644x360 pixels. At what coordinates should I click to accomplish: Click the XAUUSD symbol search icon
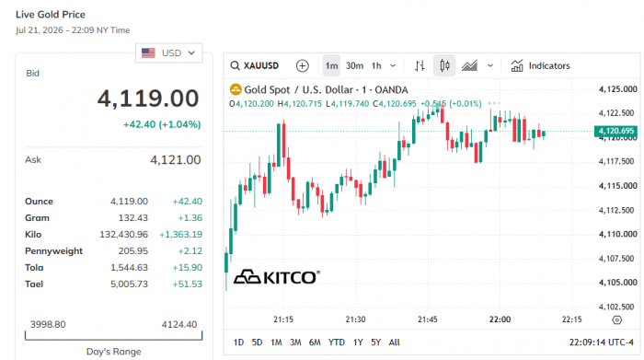tap(235, 65)
